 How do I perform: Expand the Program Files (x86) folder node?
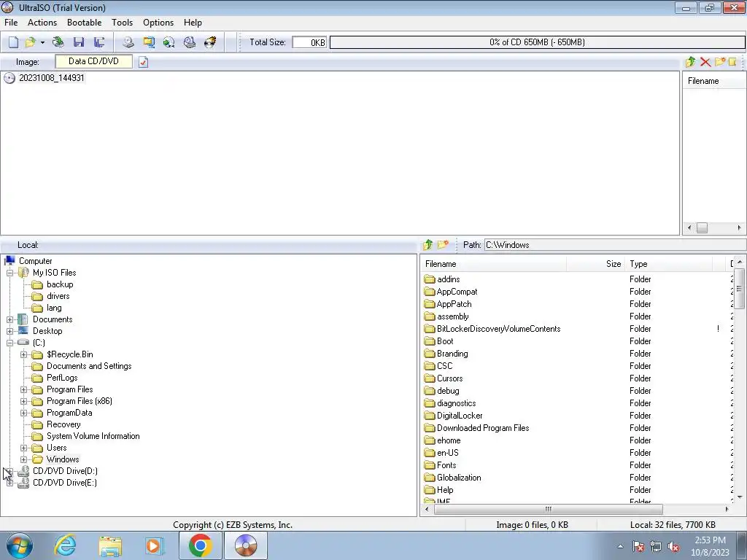[24, 402]
